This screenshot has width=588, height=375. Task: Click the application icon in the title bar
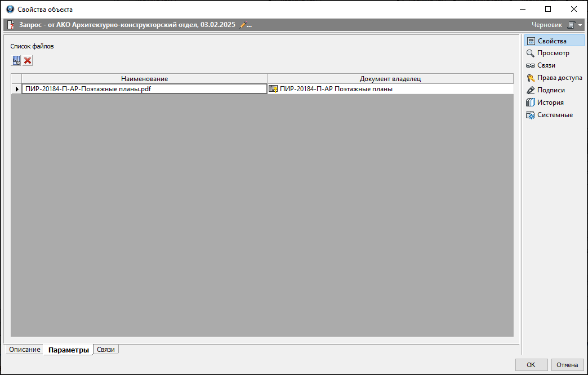pyautogui.click(x=10, y=10)
